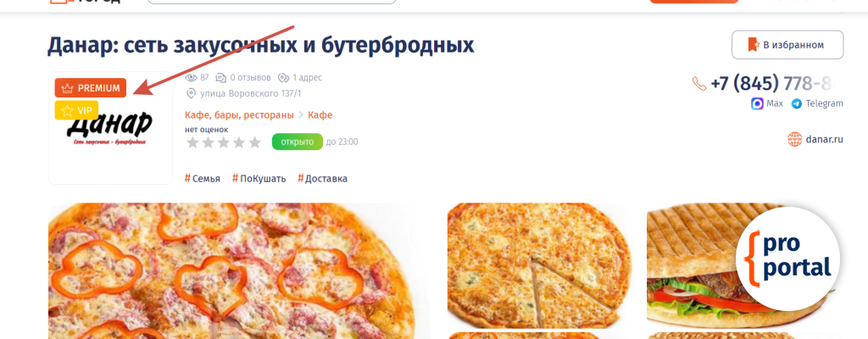Open the Кафе subcategory breadcrumb
Screen dimensions: 868x339
(320, 115)
